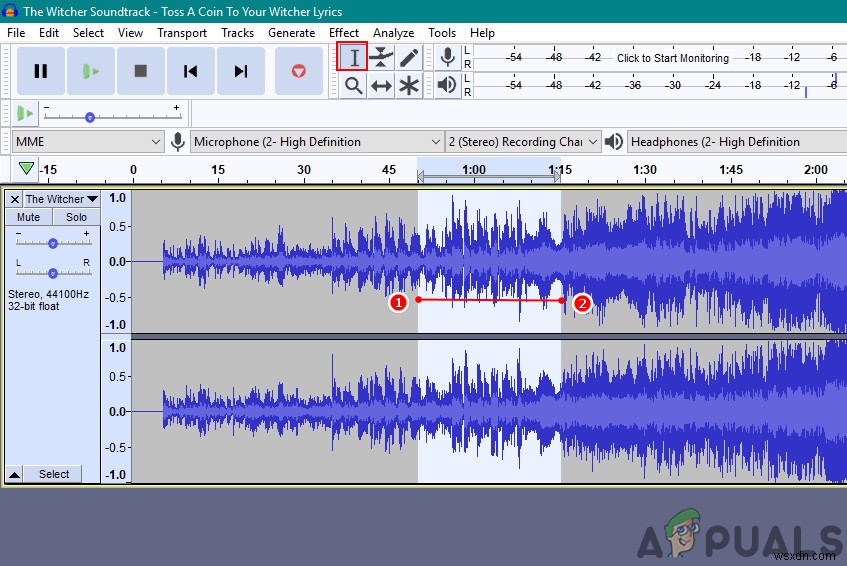This screenshot has height=566, width=847.
Task: Click the green timeline pinned playhead triangle
Action: point(26,168)
